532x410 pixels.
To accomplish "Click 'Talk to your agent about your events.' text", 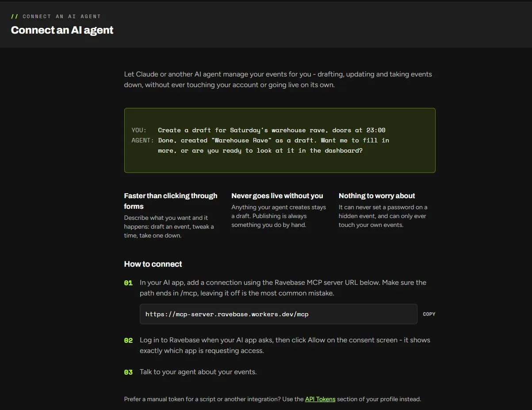I will (x=198, y=372).
